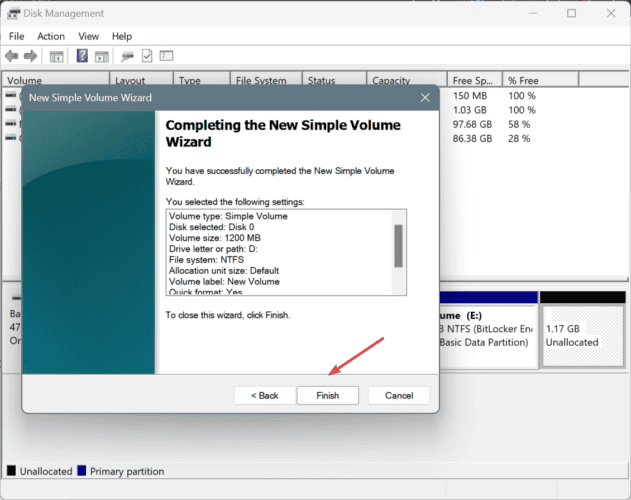Screen dimensions: 631x500
Task: Click the 28 % free value
Action: pyautogui.click(x=519, y=138)
